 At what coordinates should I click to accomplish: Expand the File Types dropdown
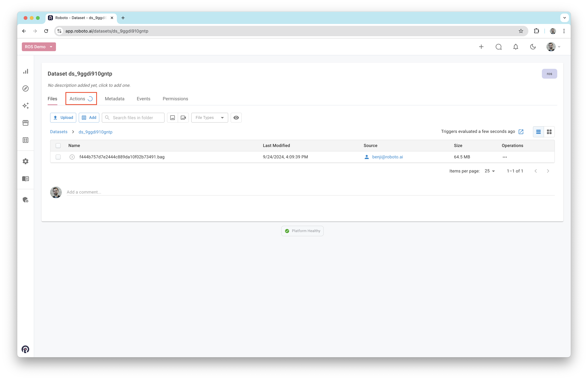pos(209,118)
